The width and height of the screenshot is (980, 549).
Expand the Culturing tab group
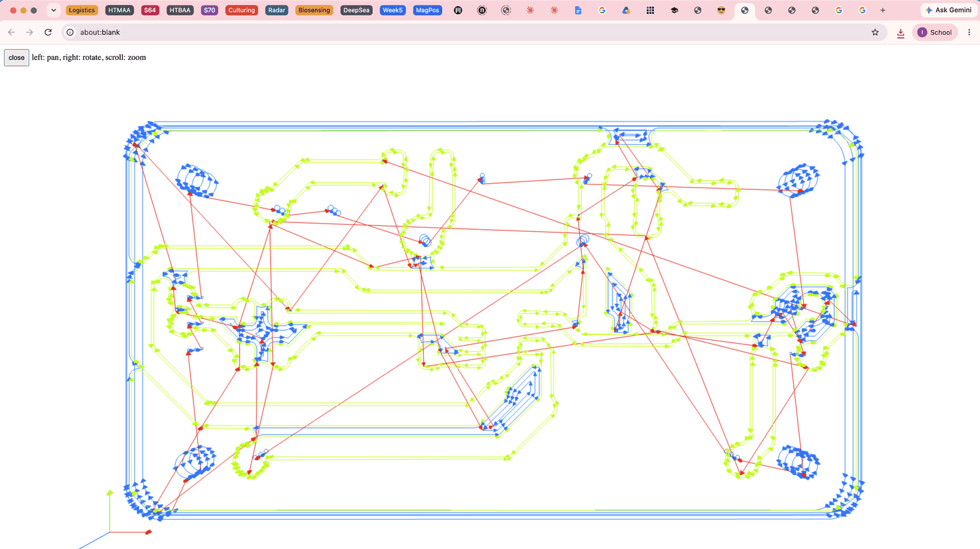tap(241, 10)
